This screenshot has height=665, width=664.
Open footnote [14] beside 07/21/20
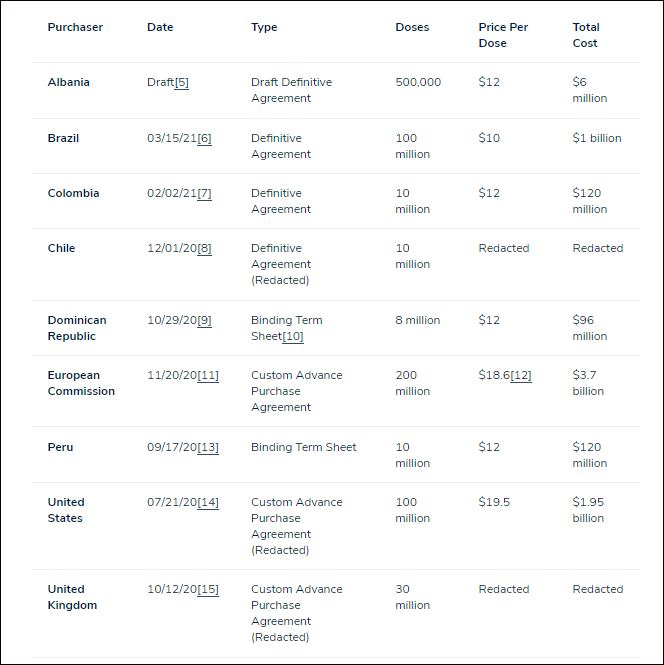click(x=208, y=503)
